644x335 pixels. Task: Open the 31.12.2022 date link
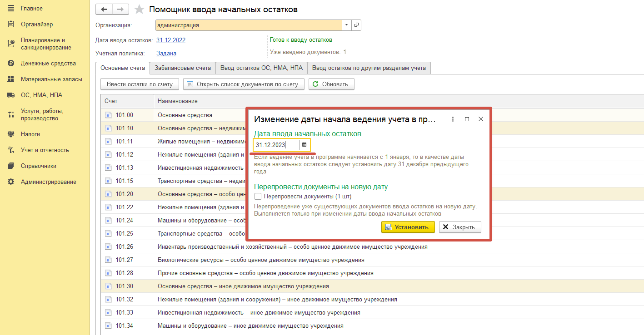(x=171, y=40)
